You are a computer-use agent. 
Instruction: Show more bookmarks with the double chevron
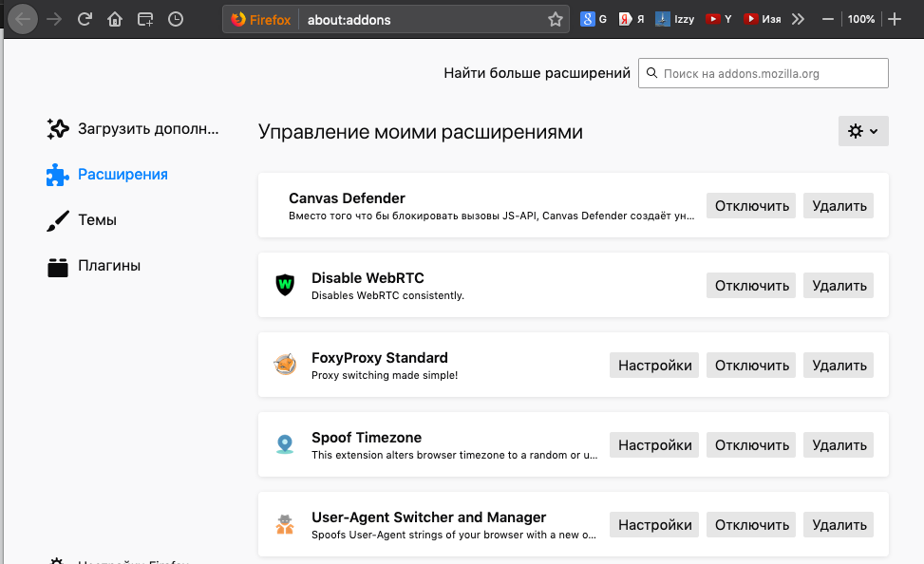click(798, 19)
